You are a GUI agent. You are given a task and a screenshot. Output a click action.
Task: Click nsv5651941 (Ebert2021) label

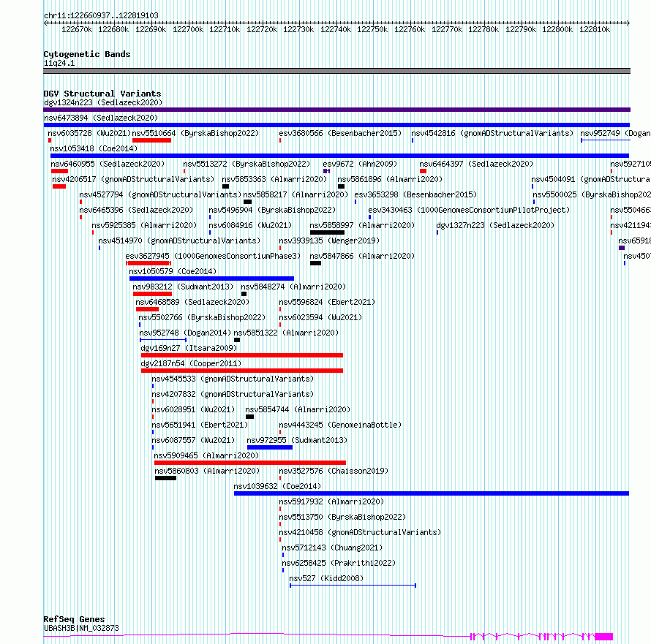pos(200,425)
